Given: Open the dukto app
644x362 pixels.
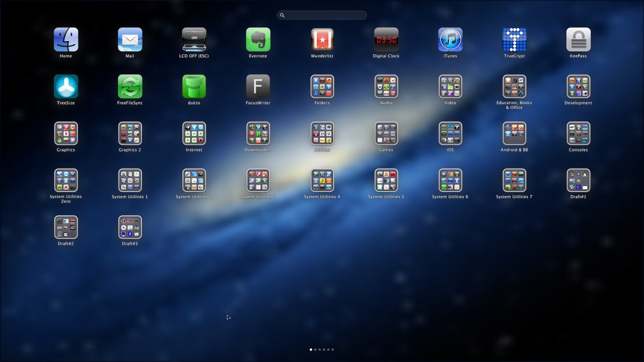Looking at the screenshot, I should [x=194, y=86].
